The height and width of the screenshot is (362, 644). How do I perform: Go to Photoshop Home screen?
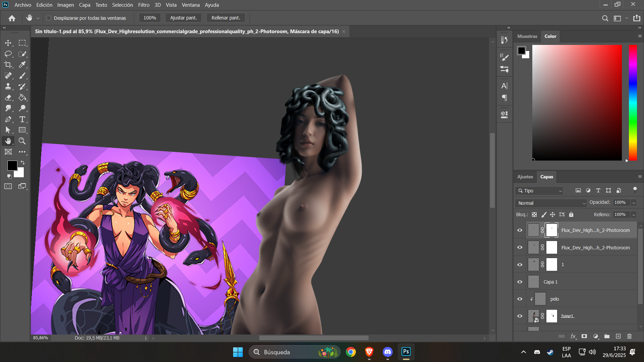click(x=12, y=18)
